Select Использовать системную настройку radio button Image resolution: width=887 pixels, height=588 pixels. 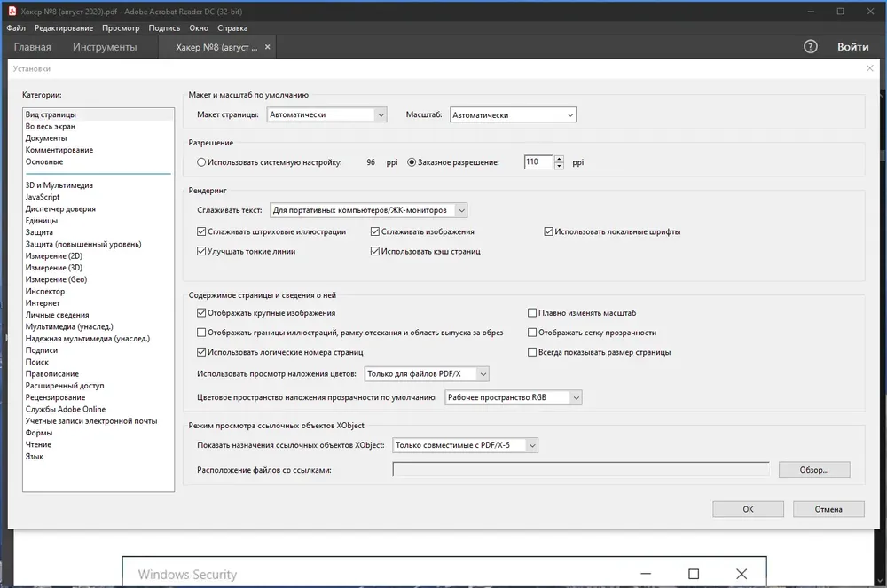click(200, 162)
